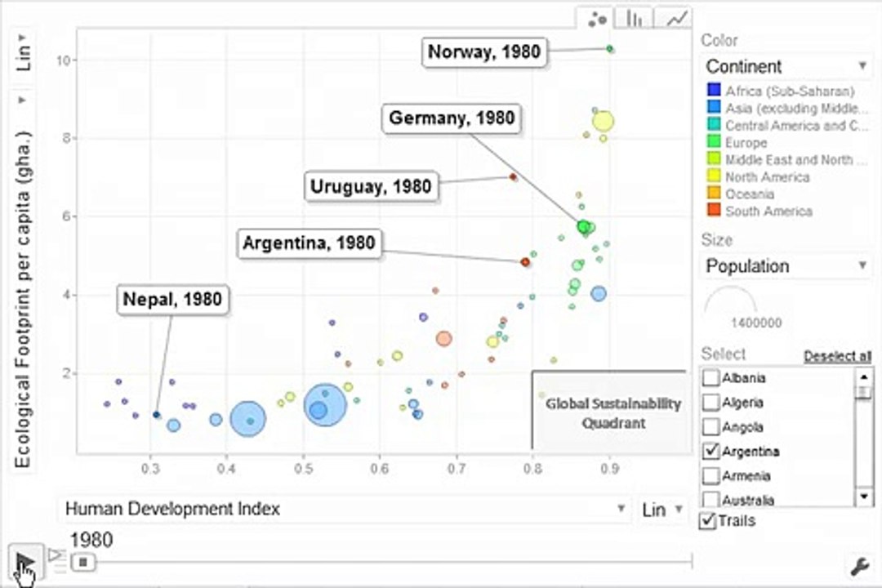Click the Germany green bubble
882x588 pixels.
[x=583, y=227]
